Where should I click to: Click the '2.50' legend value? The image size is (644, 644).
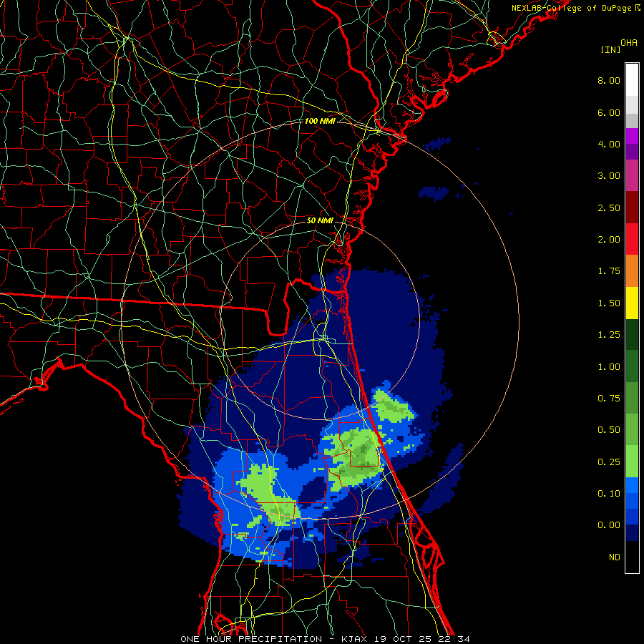coord(609,208)
